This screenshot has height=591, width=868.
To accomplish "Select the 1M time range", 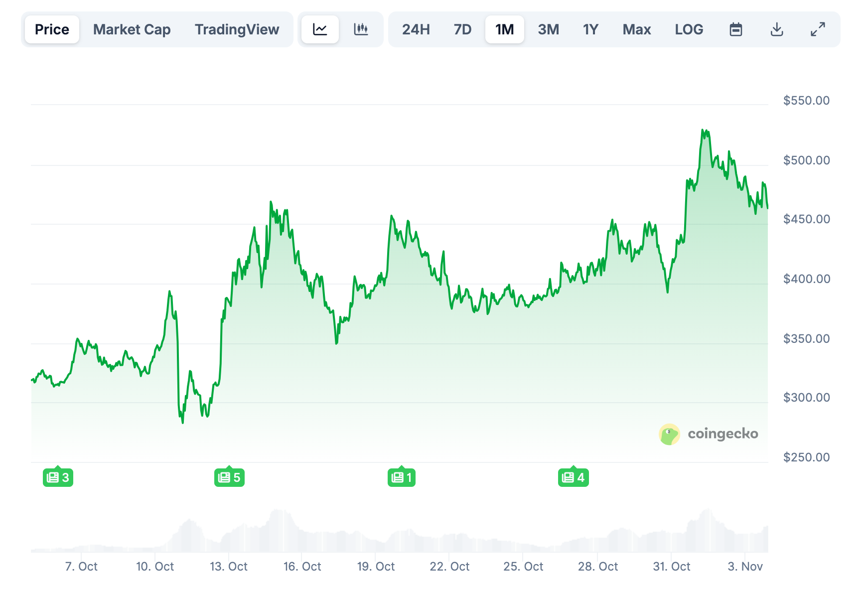I will point(504,29).
